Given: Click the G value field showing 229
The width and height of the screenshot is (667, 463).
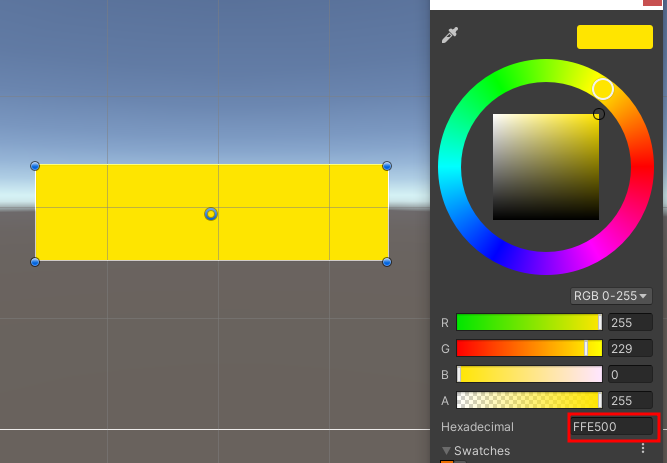Looking at the screenshot, I should (x=630, y=348).
